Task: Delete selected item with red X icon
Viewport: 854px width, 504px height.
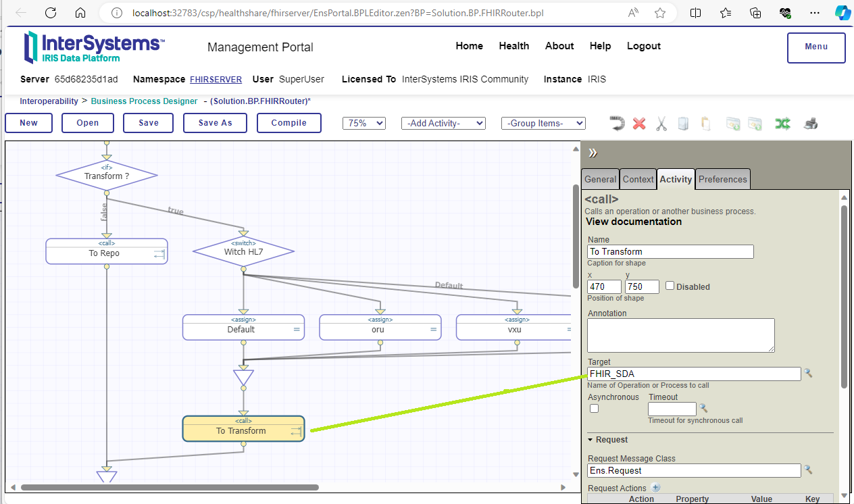Action: (639, 124)
